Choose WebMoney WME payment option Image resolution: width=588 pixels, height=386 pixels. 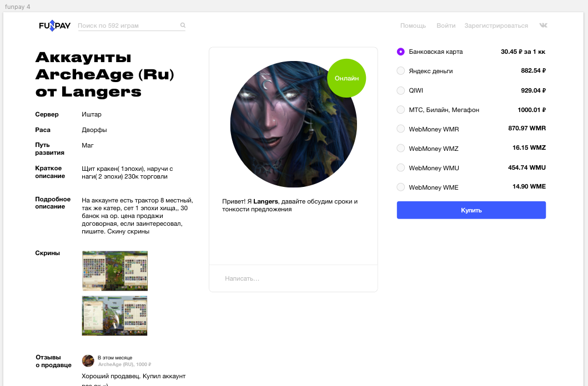tap(400, 187)
